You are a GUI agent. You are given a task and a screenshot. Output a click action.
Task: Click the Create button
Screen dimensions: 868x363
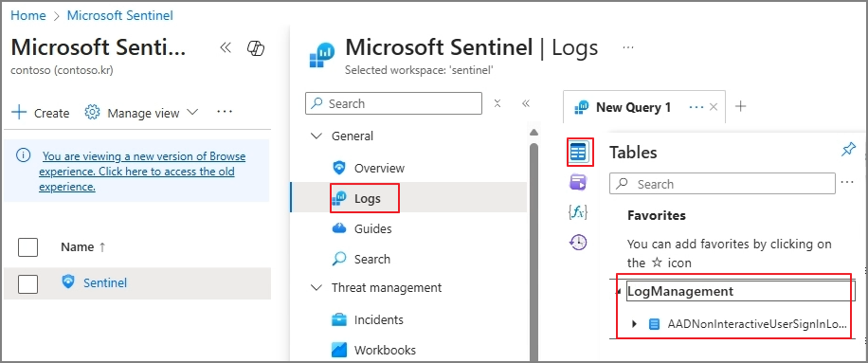41,113
